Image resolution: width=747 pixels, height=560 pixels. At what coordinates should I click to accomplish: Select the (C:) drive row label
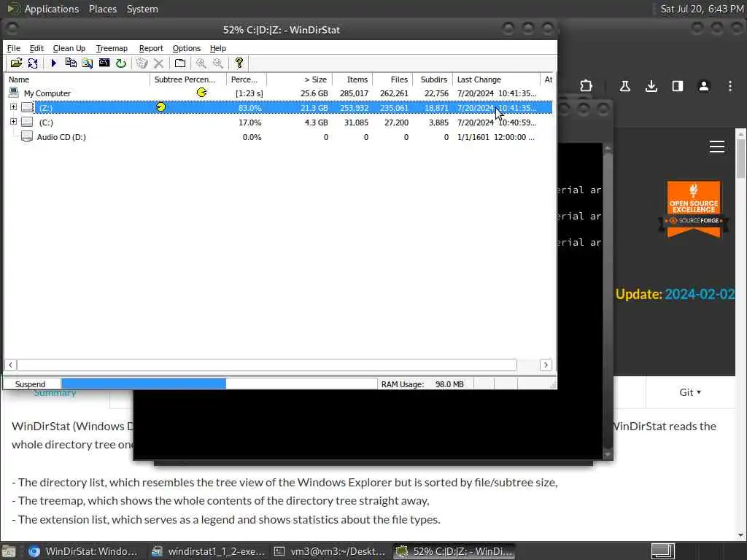coord(46,122)
